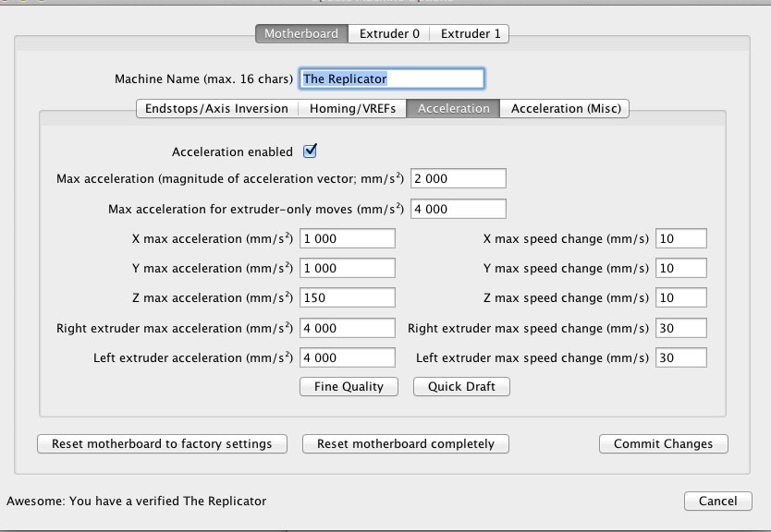This screenshot has height=532, width=771.
Task: Click the 'X max speed change (mm/s)' label
Action: pos(566,238)
